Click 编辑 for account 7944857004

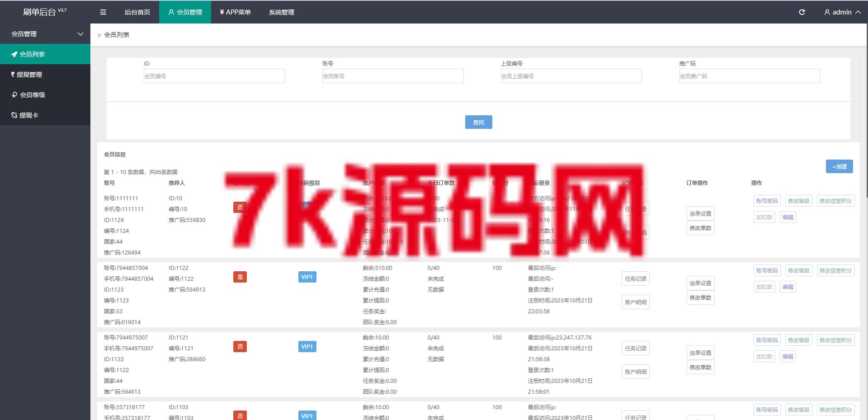coord(788,287)
